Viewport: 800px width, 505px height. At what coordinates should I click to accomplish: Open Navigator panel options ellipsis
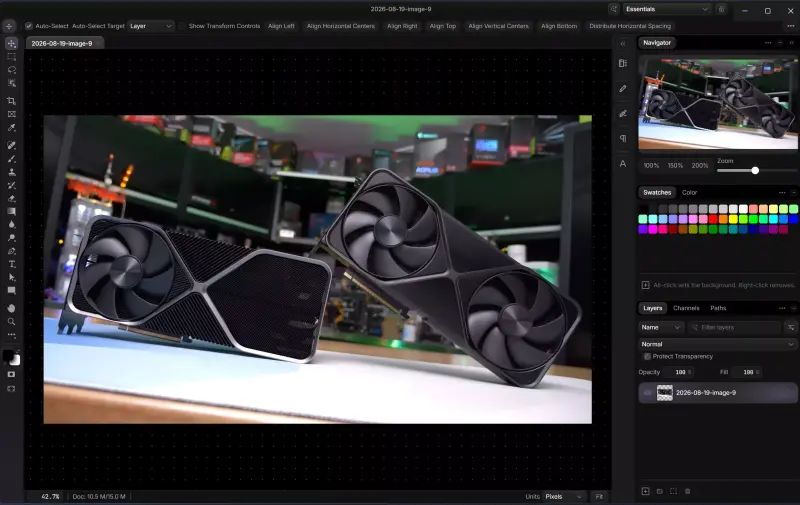pyautogui.click(x=768, y=43)
